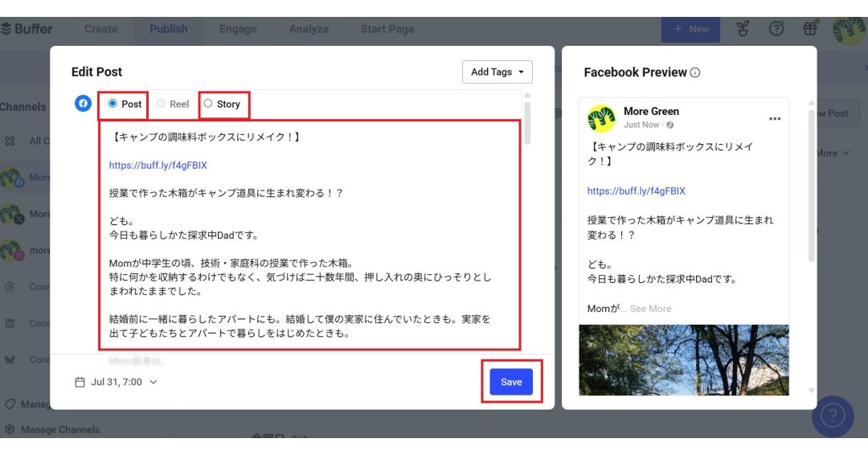Open the Add Tags dropdown

click(497, 72)
